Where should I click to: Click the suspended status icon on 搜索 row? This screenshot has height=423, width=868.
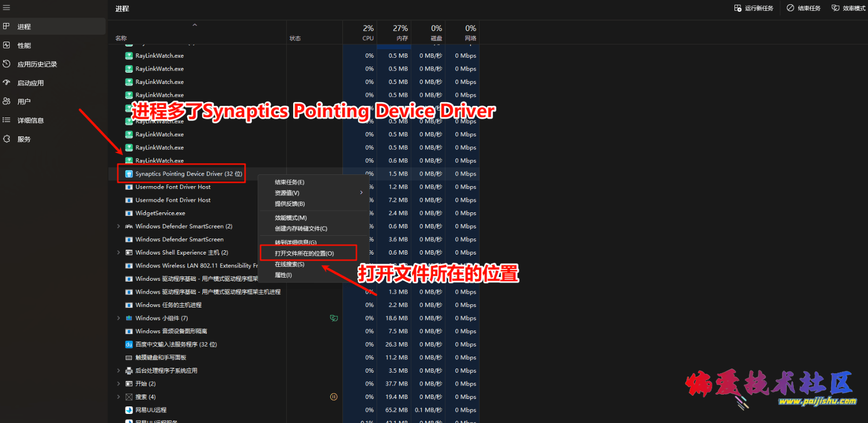pyautogui.click(x=334, y=397)
